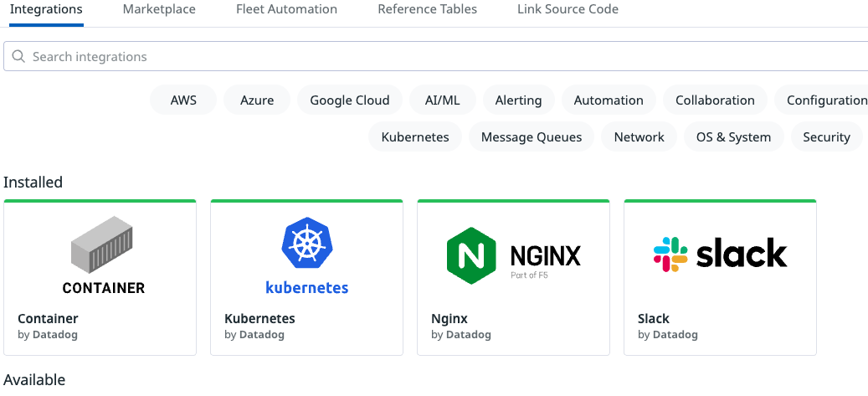Choose the Alerting category filter
868x396 pixels.
click(518, 100)
